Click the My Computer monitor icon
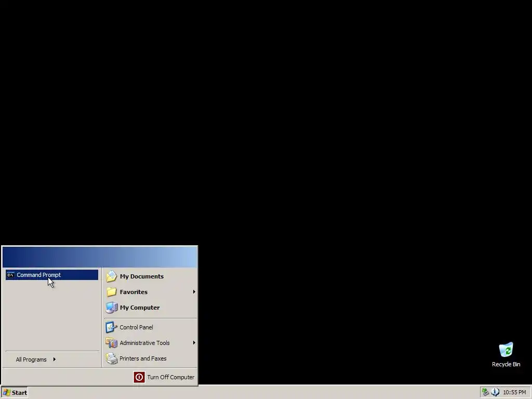 [111, 308]
